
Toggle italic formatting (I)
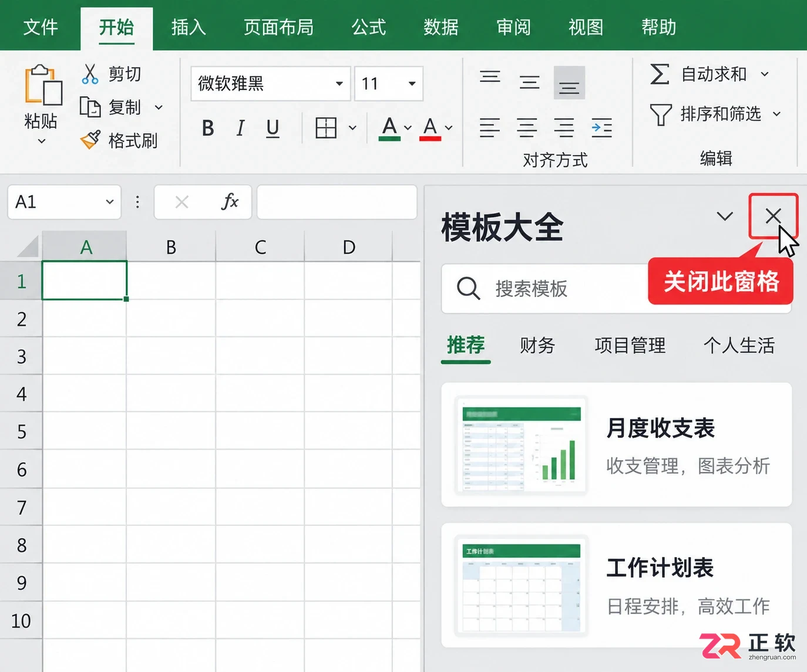240,128
